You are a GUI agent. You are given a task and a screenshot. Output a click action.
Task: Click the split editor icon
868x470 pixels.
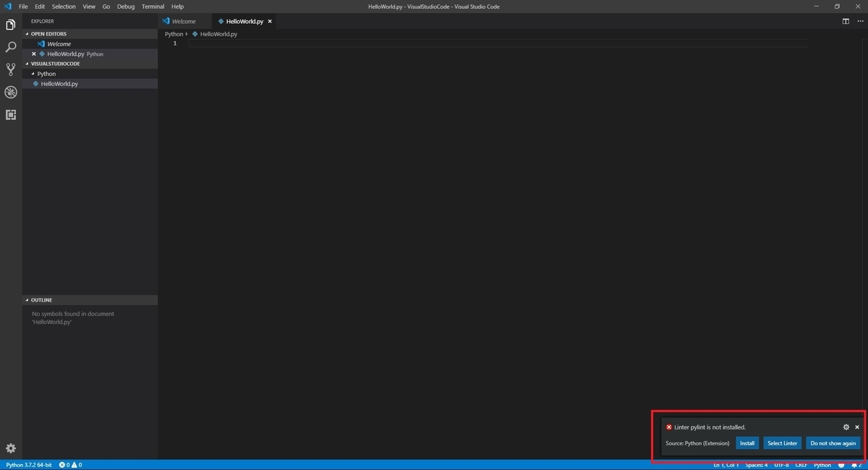click(x=846, y=21)
